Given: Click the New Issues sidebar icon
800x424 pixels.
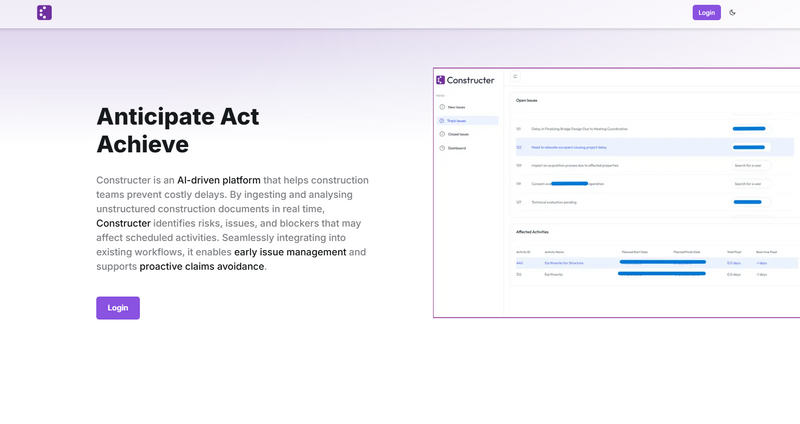Looking at the screenshot, I should pos(442,106).
